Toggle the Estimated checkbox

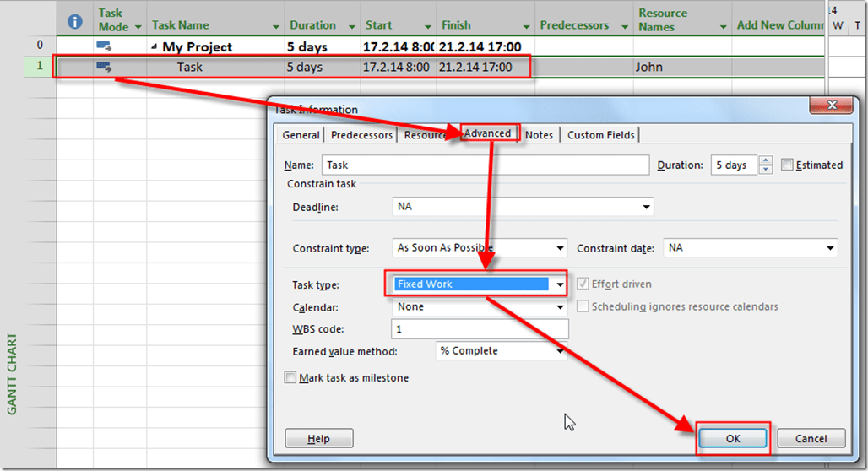[x=787, y=165]
